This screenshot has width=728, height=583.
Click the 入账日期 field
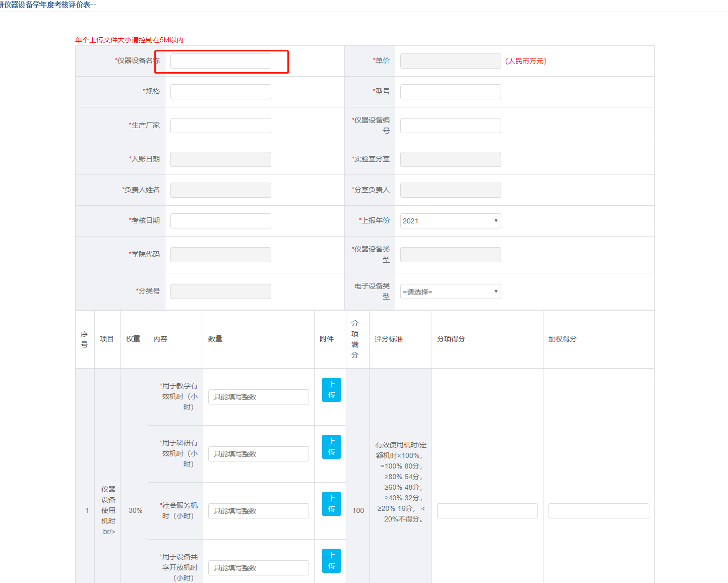click(220, 159)
